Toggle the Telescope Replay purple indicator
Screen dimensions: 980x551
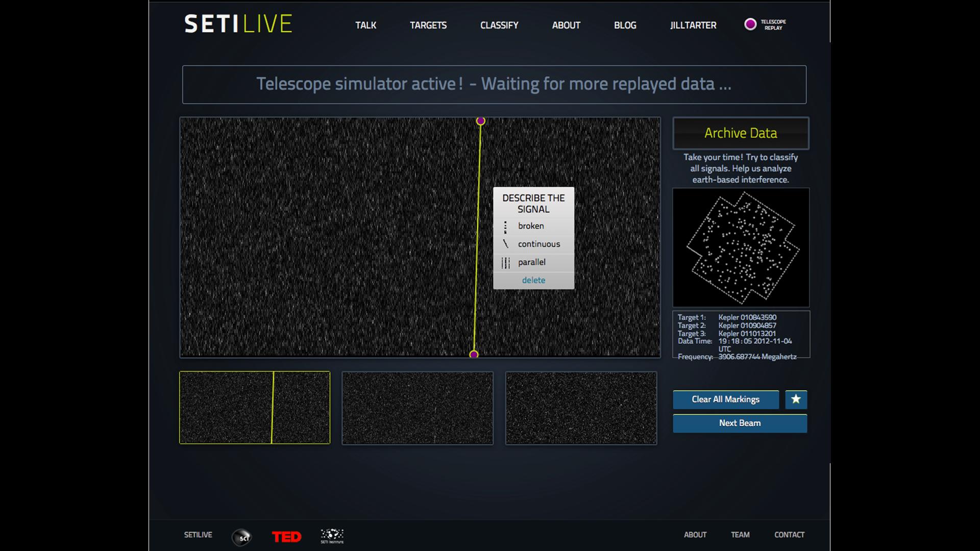(x=750, y=24)
